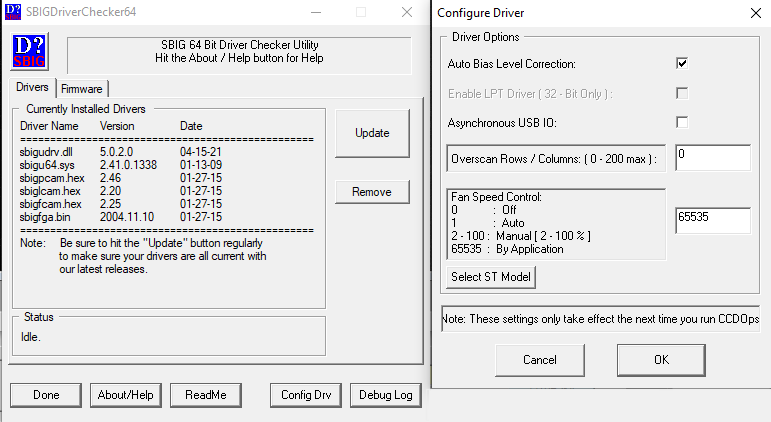Switch to the Firmware tab
The image size is (771, 422).
[82, 89]
